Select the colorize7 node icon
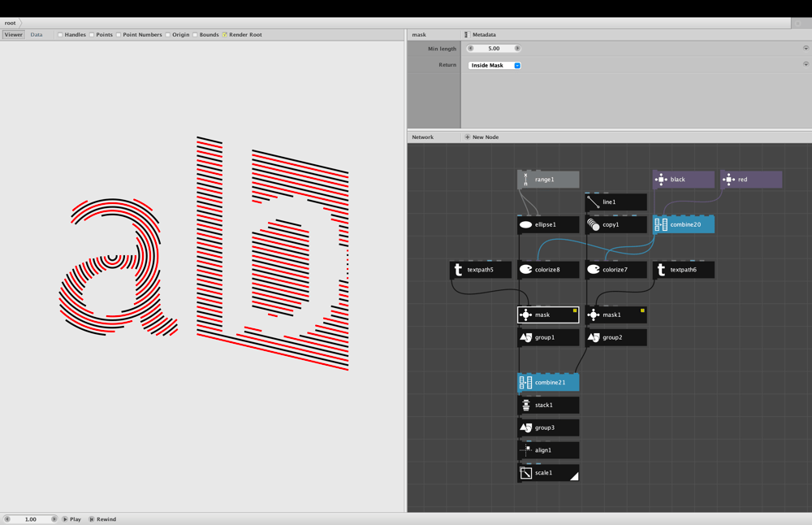The image size is (812, 525). click(x=594, y=270)
